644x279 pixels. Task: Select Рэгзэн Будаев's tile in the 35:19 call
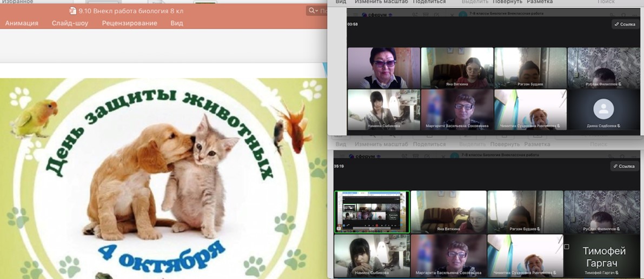coord(525,212)
